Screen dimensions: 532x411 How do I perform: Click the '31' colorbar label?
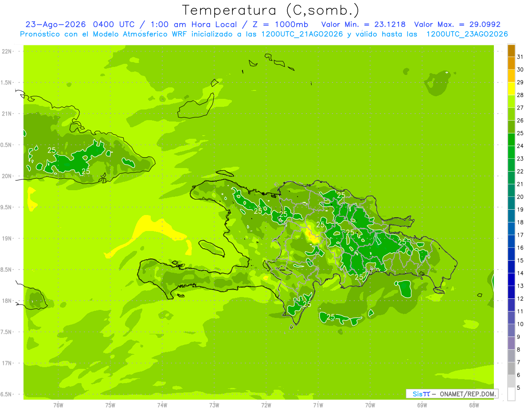pos(520,57)
